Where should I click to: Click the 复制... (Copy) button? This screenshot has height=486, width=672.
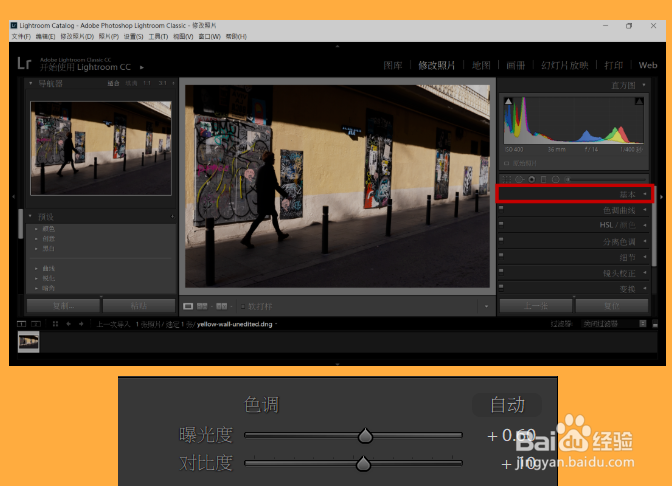pyautogui.click(x=63, y=306)
